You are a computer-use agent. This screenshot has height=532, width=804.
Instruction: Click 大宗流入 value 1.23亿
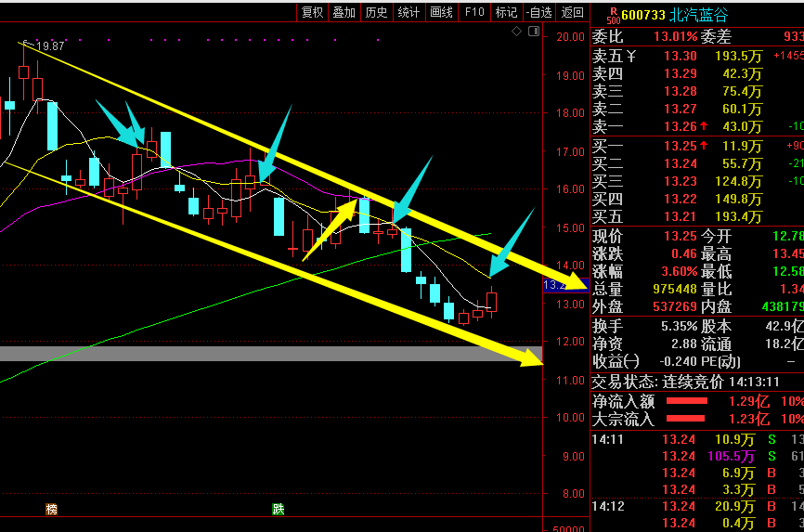[x=749, y=419]
